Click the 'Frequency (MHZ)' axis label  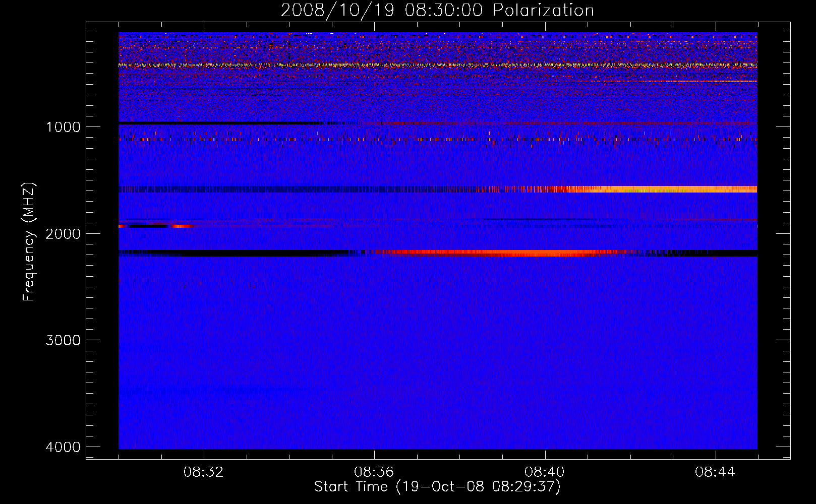[29, 242]
